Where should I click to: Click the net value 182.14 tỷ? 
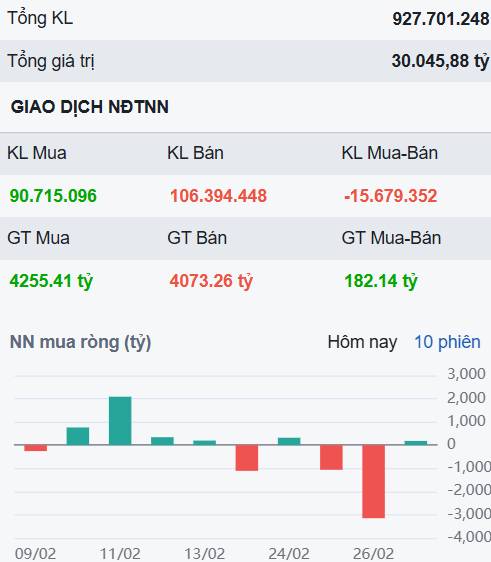coord(381,281)
